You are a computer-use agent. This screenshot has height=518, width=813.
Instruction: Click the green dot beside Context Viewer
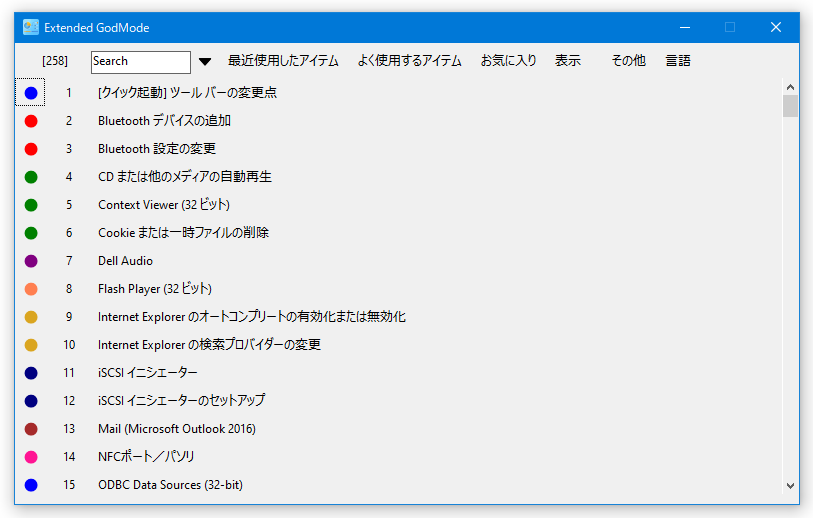31,205
